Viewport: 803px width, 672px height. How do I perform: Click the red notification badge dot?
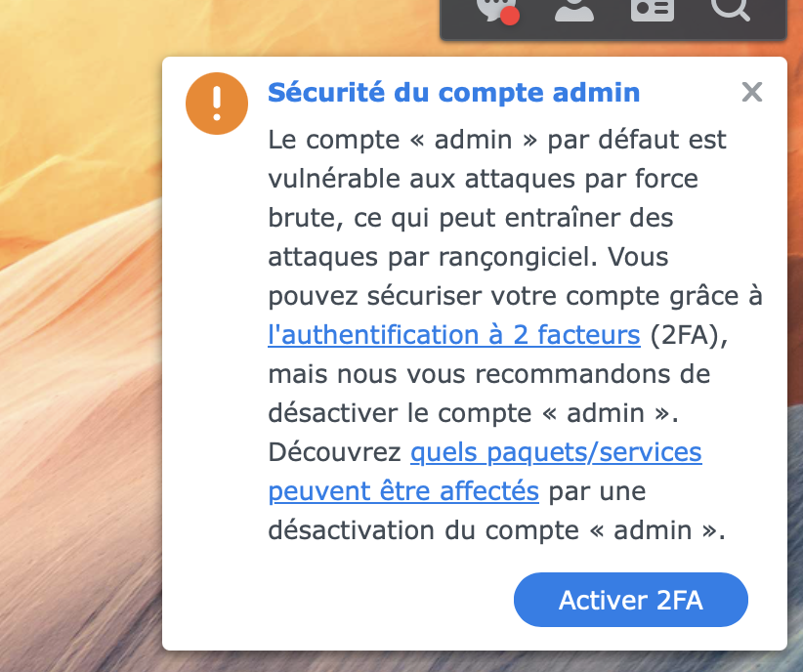(509, 15)
